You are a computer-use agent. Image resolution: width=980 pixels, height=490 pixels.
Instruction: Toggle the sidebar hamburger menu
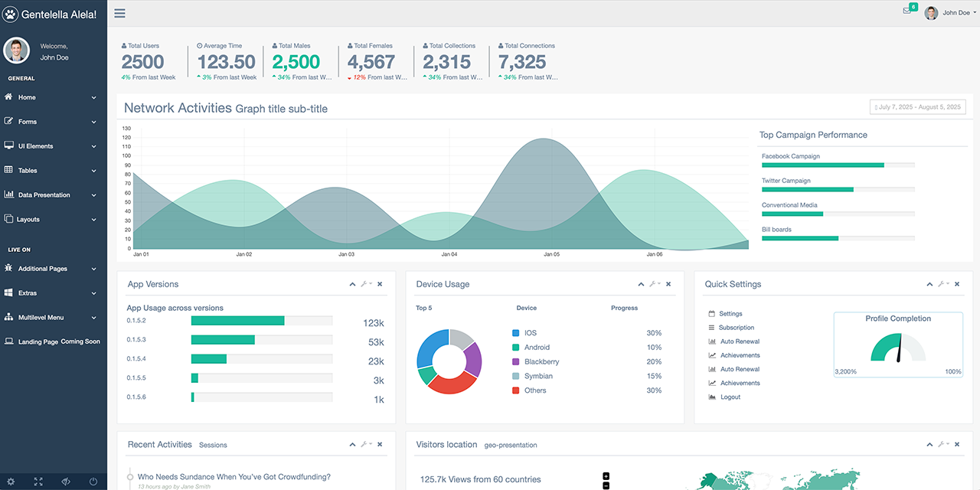(119, 13)
